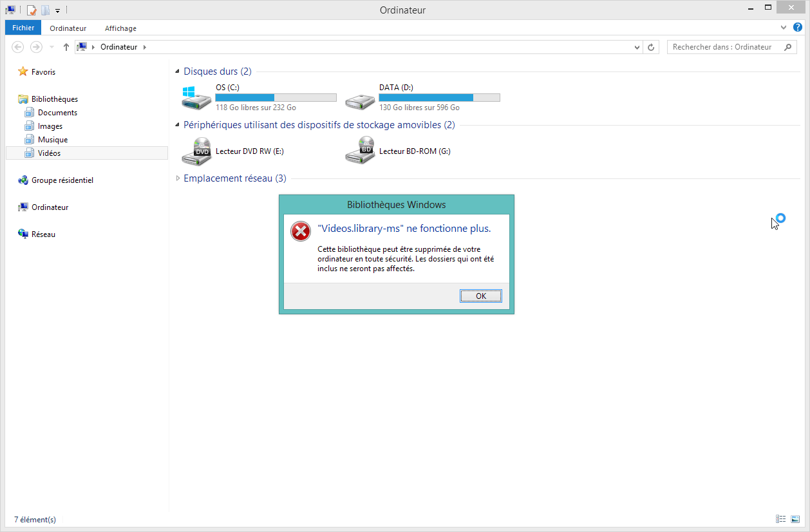The height and width of the screenshot is (532, 810).
Task: Select Ordinateur in the navigation pane
Action: (x=50, y=207)
